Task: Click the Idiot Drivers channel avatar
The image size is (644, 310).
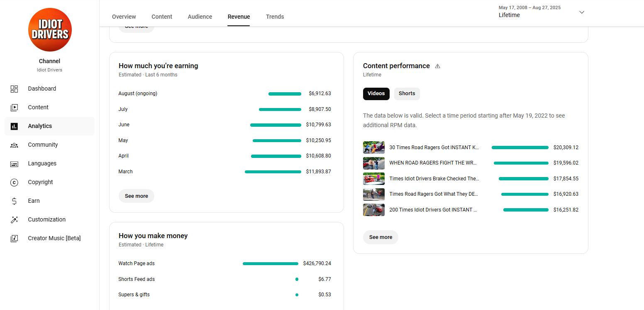Action: tap(50, 30)
